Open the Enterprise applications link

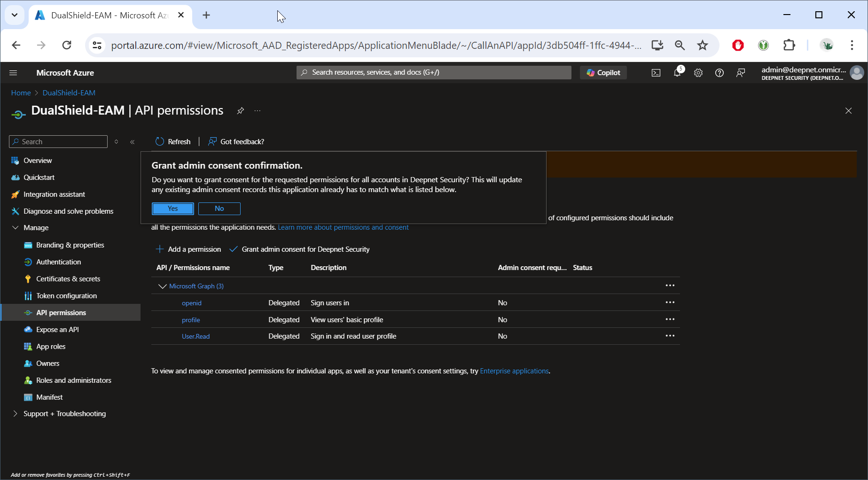click(514, 371)
